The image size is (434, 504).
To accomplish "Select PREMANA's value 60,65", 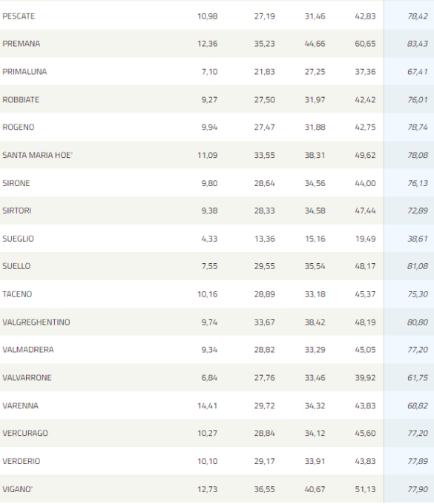I will coord(365,44).
